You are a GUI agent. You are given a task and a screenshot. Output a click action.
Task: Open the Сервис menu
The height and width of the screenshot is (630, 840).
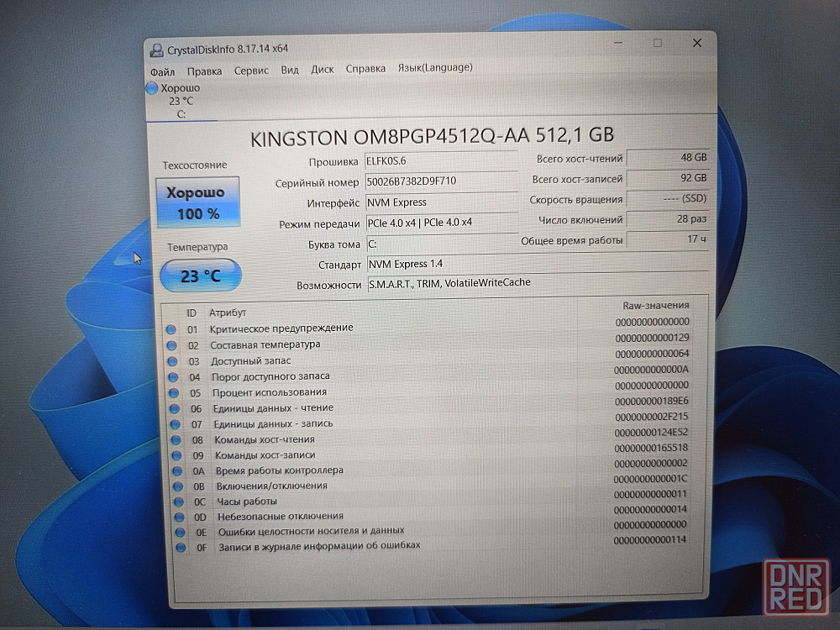pyautogui.click(x=251, y=71)
